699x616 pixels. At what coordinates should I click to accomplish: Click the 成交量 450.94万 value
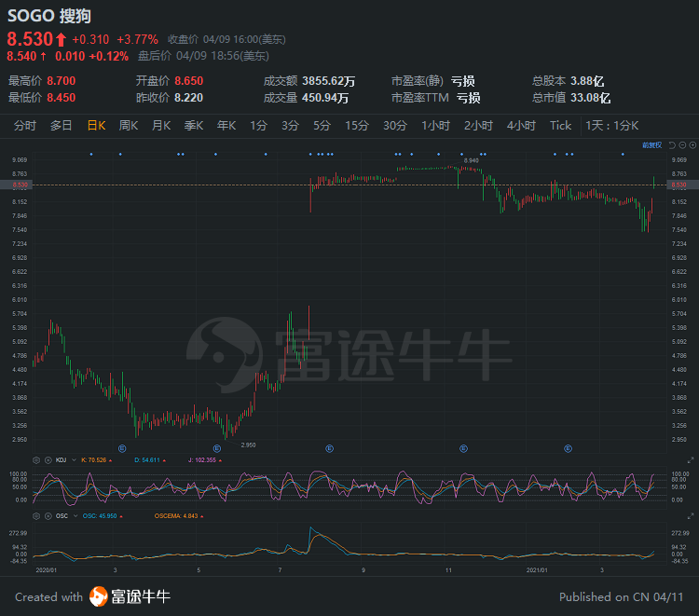click(x=325, y=98)
